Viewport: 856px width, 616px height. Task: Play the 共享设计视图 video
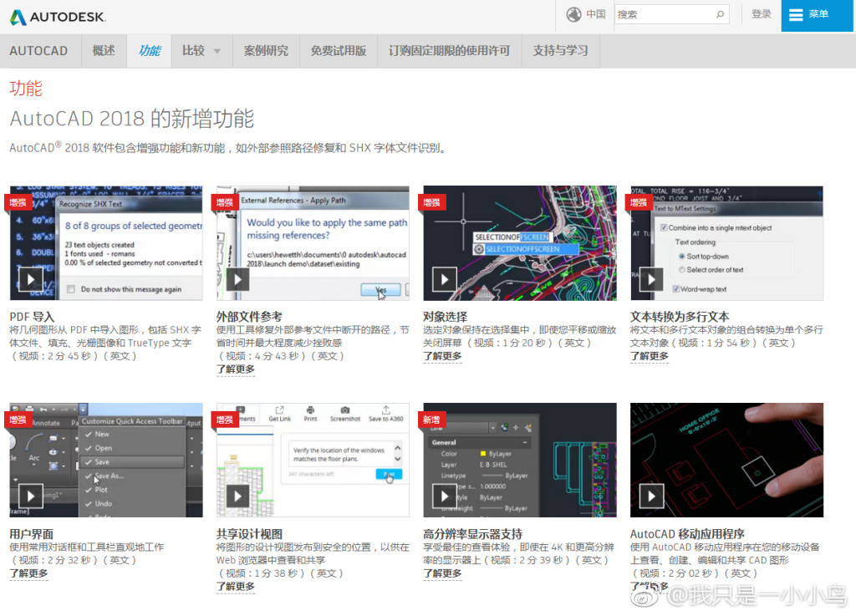click(x=237, y=496)
